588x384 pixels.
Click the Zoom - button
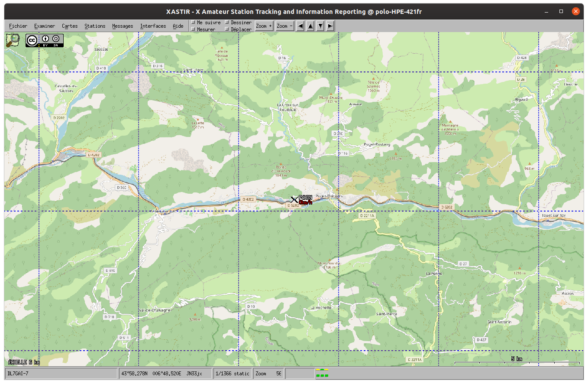[x=285, y=26]
